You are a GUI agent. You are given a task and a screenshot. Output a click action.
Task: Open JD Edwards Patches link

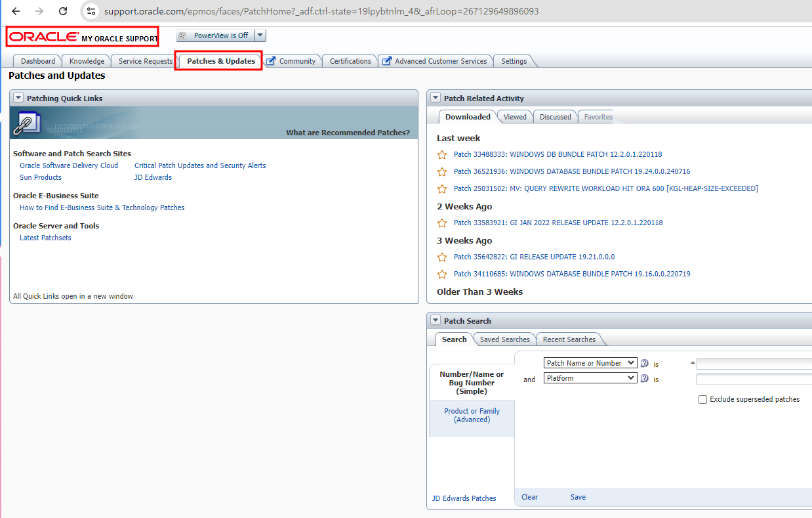[x=464, y=498]
